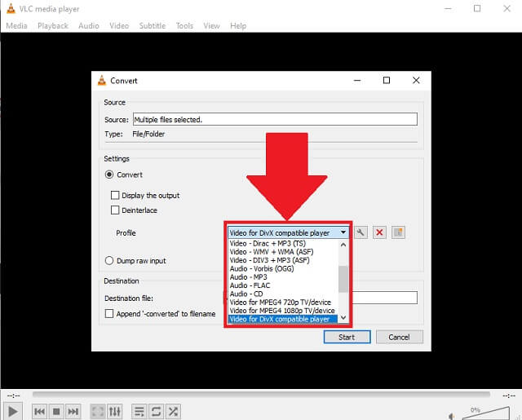This screenshot has height=420, width=522.
Task: Open the View menu
Action: pos(211,25)
